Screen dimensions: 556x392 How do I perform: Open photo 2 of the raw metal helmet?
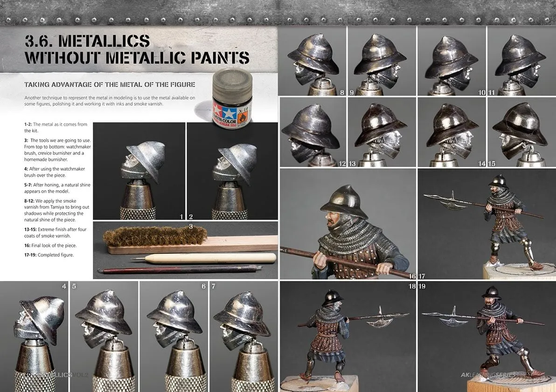click(x=232, y=171)
